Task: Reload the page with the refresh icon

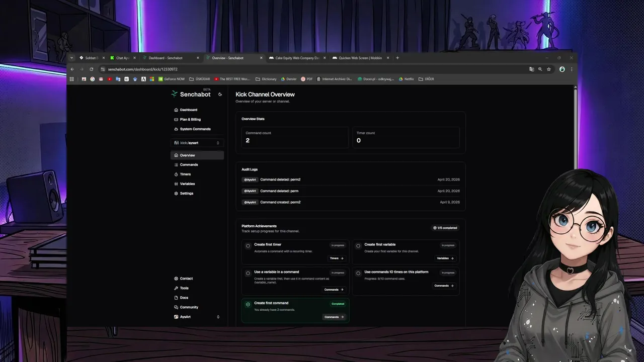Action: click(x=91, y=69)
